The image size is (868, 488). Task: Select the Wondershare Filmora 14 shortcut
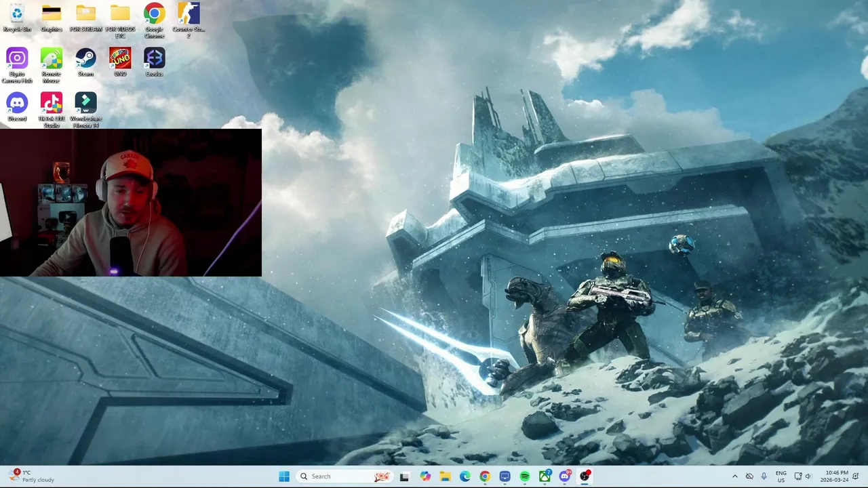(x=85, y=110)
